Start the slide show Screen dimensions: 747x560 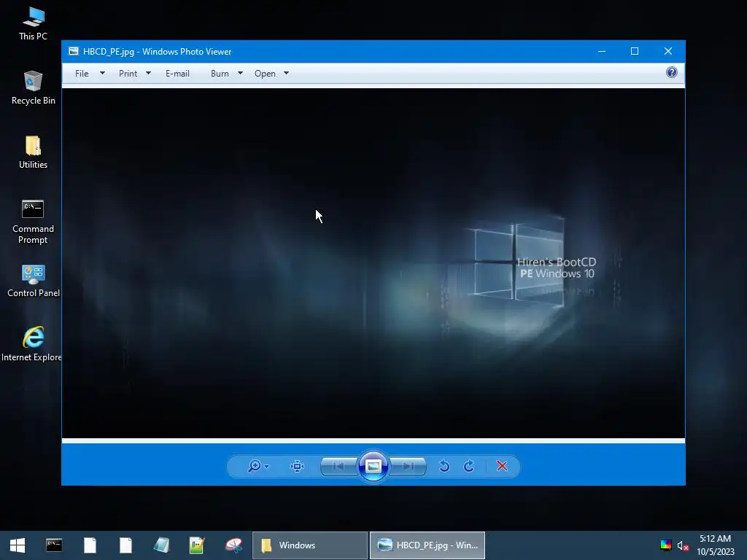373,466
